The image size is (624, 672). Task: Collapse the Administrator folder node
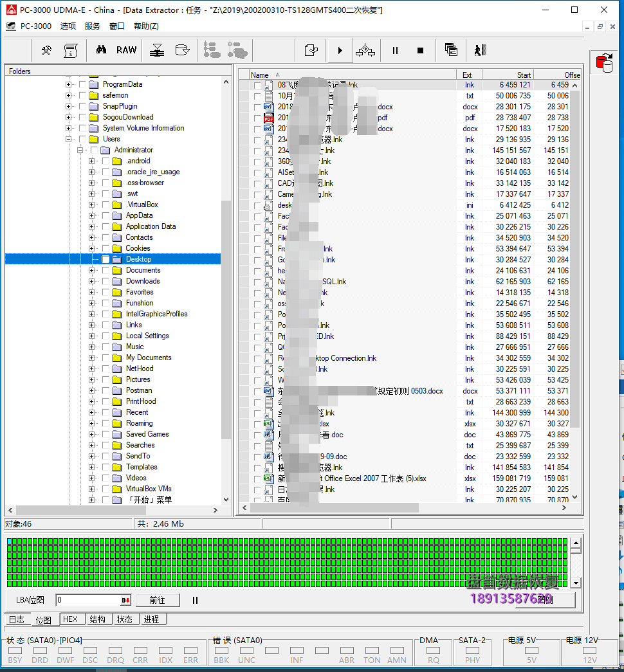coord(80,150)
